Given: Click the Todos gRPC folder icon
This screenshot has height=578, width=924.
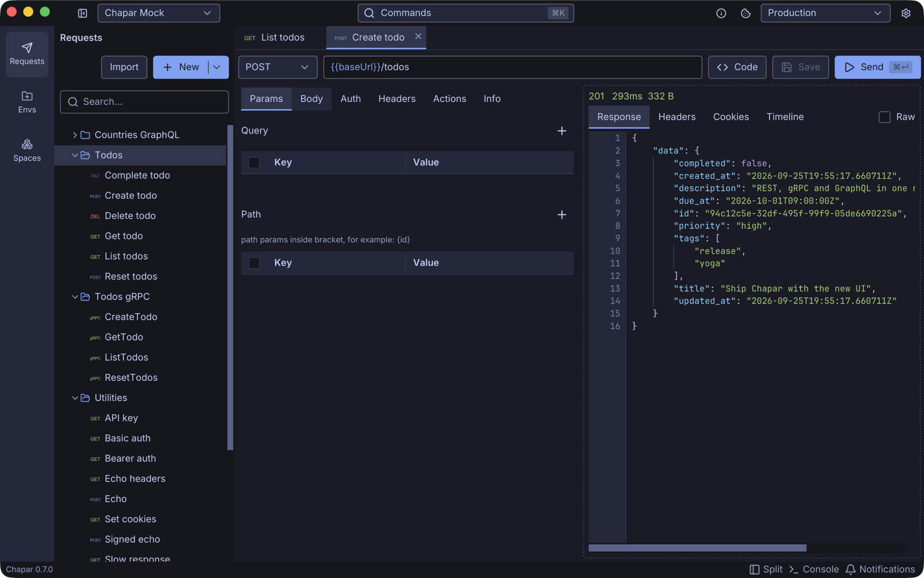Looking at the screenshot, I should click(85, 297).
